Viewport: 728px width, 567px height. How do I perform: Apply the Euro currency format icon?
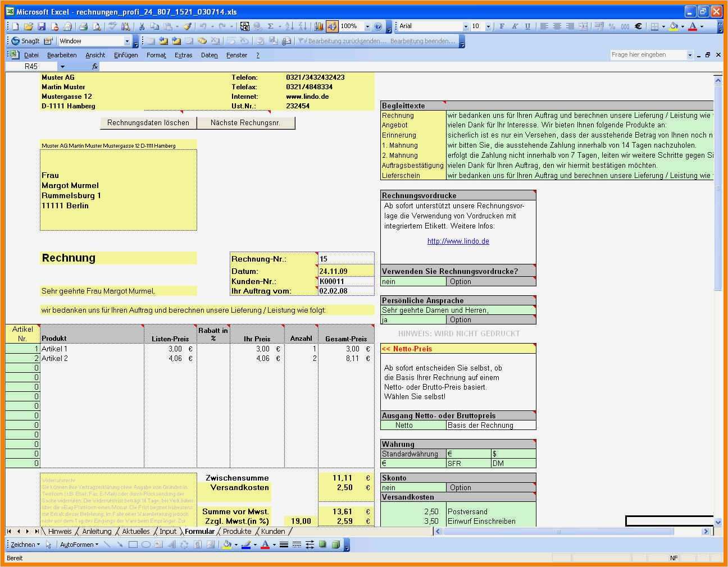[638, 26]
